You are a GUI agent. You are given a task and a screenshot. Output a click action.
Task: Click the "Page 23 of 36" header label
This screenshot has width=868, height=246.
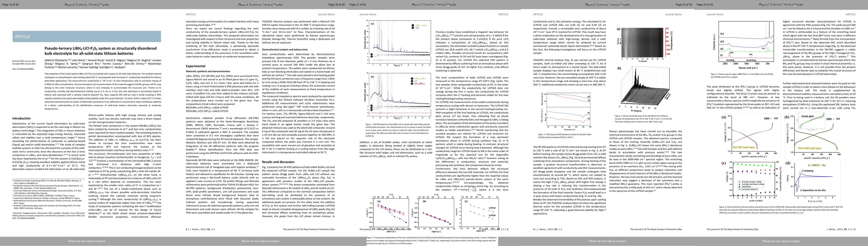click(x=705, y=5)
